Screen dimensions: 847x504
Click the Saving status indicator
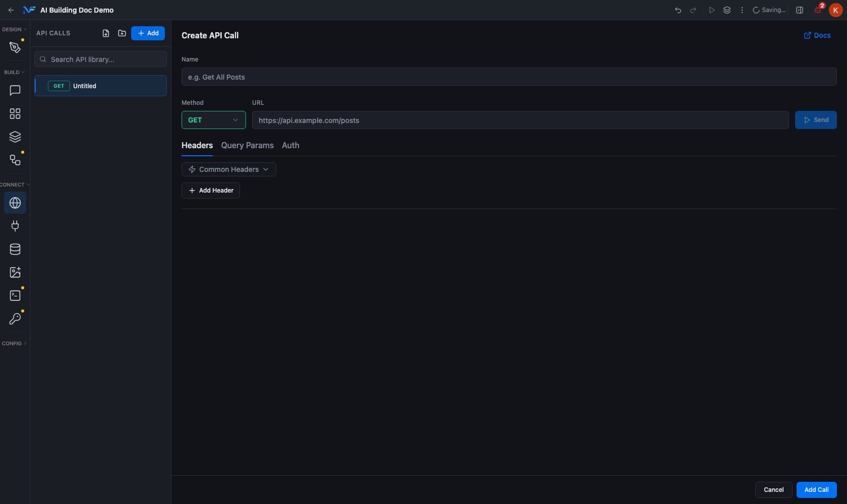tap(769, 10)
